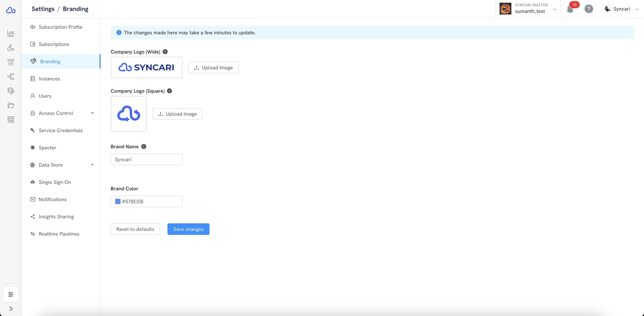Click the info icon beside Company Logo (Square)

(169, 91)
